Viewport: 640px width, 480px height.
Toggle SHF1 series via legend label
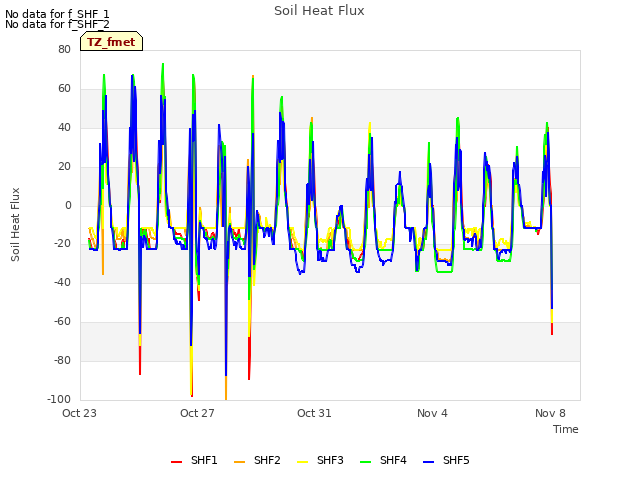(204, 460)
